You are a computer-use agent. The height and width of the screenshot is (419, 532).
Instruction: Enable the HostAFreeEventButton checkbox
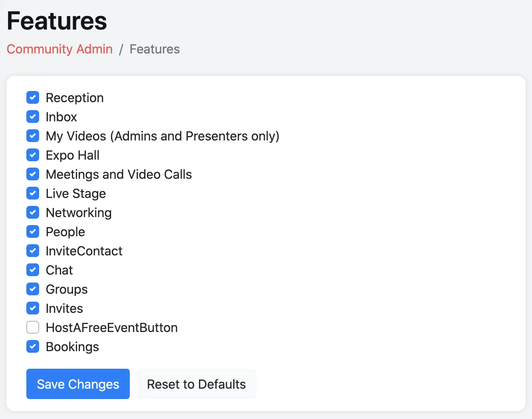click(33, 327)
